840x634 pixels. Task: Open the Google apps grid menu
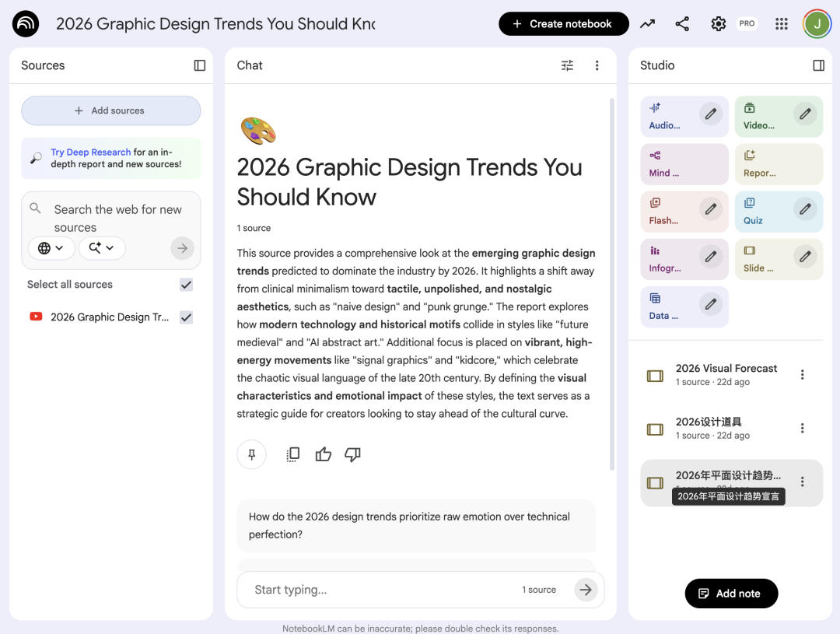tap(782, 24)
